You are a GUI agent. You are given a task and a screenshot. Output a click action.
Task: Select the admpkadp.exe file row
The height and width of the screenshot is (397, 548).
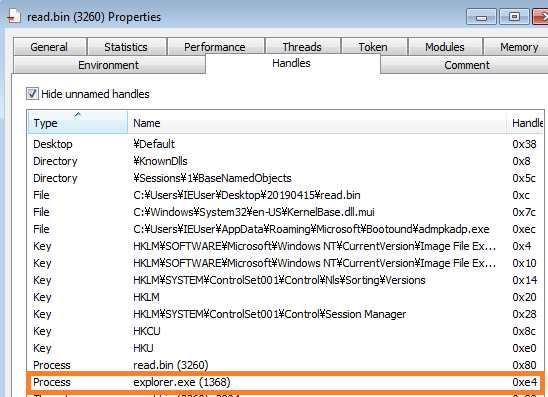point(285,229)
